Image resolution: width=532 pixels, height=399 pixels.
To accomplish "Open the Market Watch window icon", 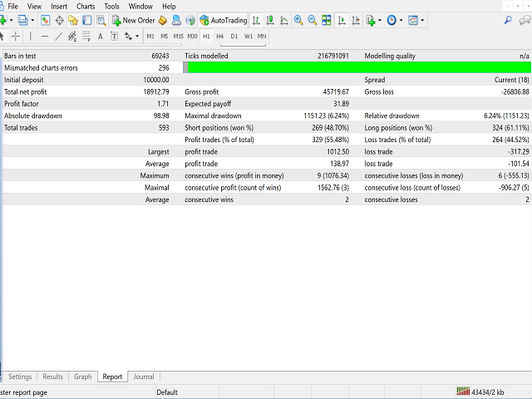I will pos(45,20).
